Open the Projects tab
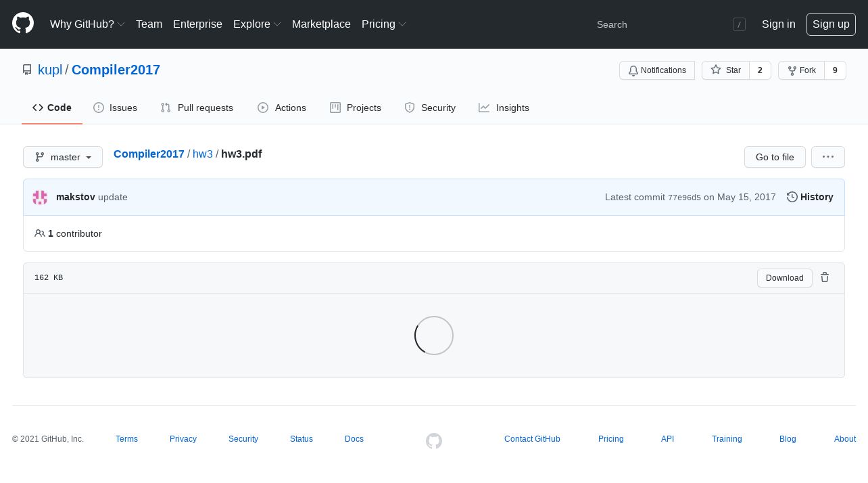Screen dimensions: 868x483 [356, 108]
